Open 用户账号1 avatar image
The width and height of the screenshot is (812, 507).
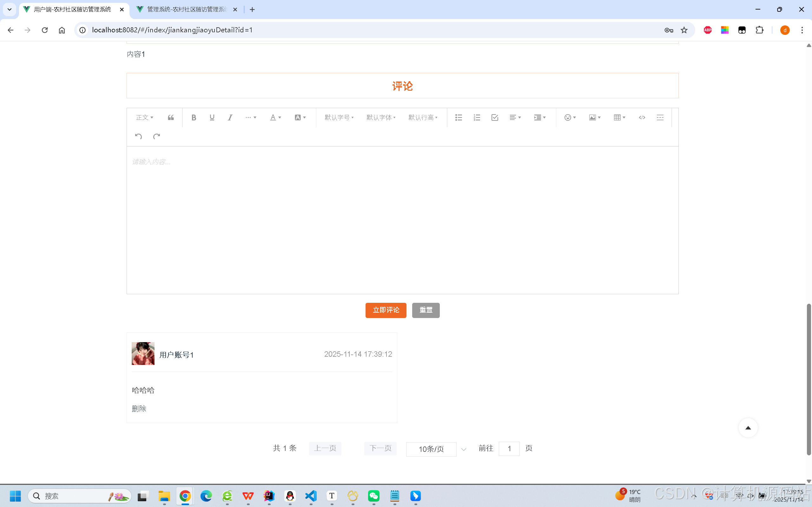point(143,354)
